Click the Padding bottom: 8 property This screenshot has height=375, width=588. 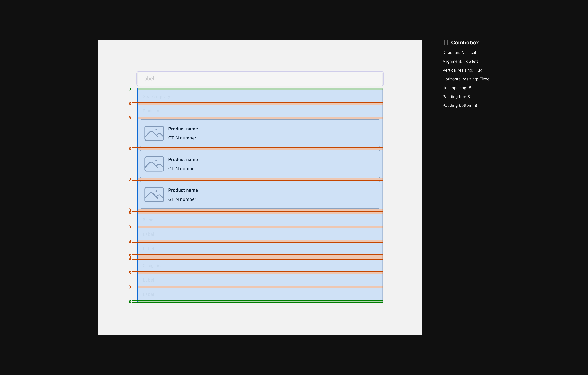pyautogui.click(x=460, y=105)
